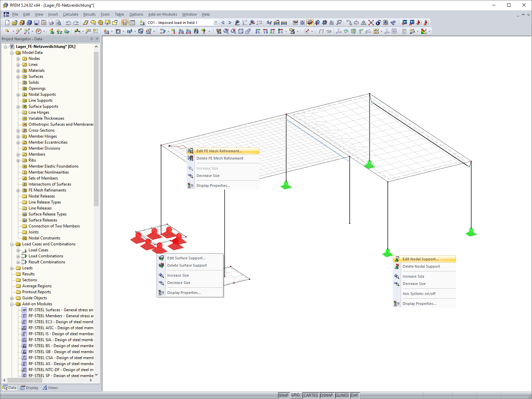Choose Delete FE Mesh Refinement
This screenshot has height=399, width=532.
point(223,158)
